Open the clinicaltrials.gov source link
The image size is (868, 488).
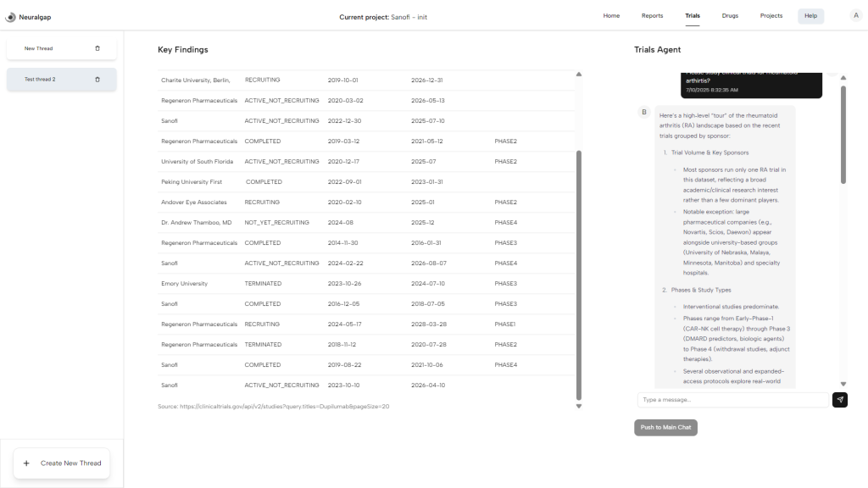(284, 406)
